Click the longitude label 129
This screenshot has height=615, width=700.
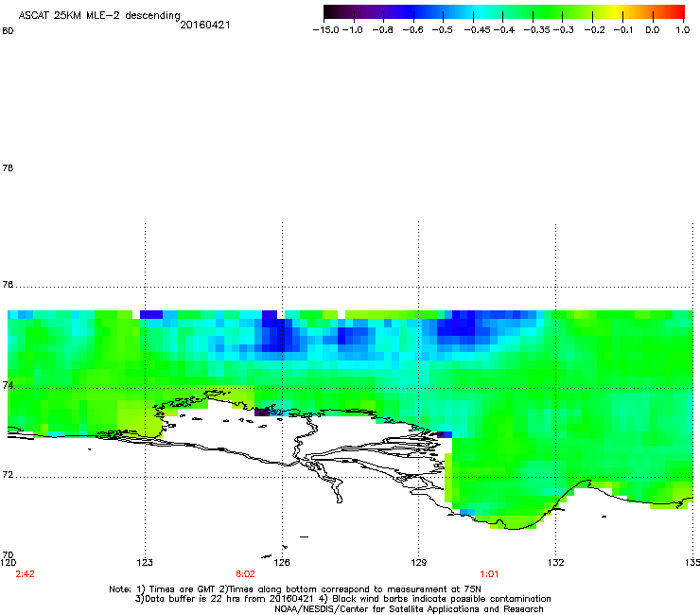click(419, 562)
